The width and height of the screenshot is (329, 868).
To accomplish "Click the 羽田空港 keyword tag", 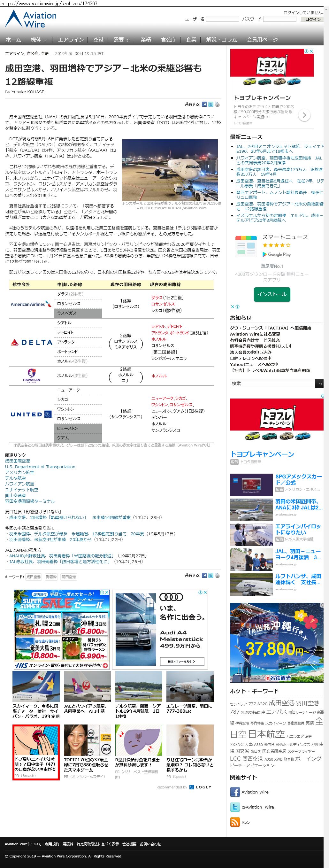I will tap(69, 577).
